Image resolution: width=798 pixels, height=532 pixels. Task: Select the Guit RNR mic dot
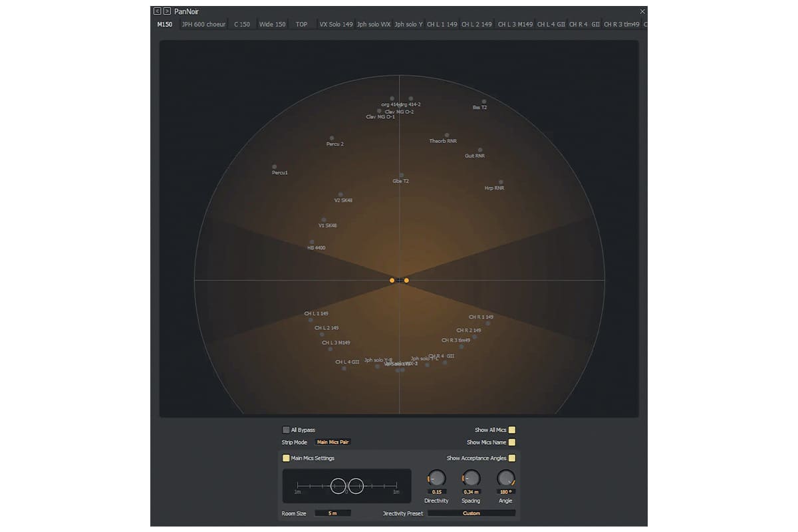point(480,150)
